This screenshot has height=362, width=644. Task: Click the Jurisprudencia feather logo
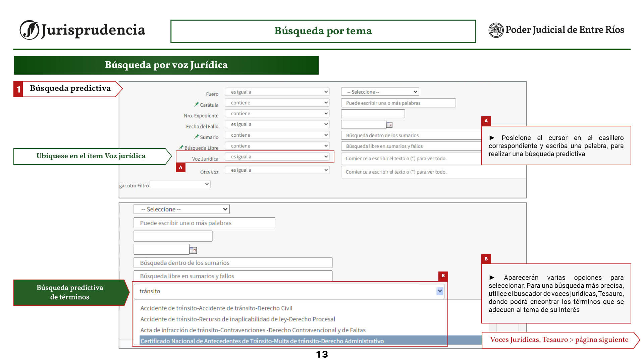click(30, 30)
